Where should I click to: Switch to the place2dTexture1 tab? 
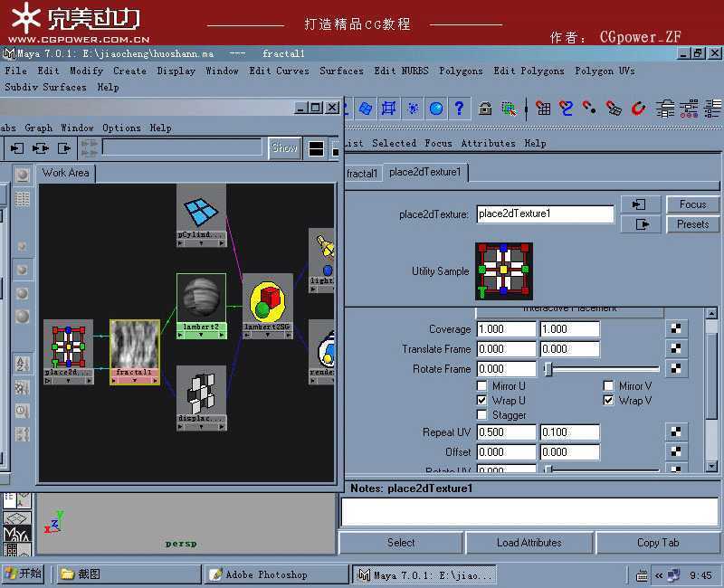pos(424,172)
